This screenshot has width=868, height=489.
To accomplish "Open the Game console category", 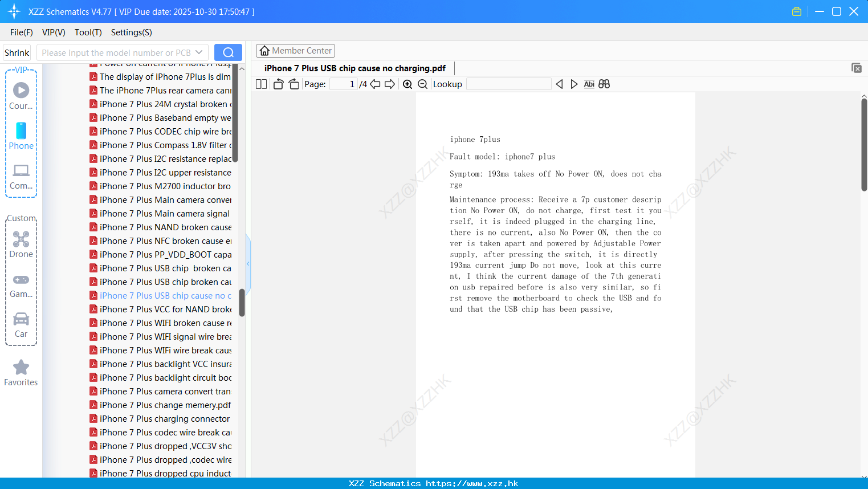I will coord(21,286).
